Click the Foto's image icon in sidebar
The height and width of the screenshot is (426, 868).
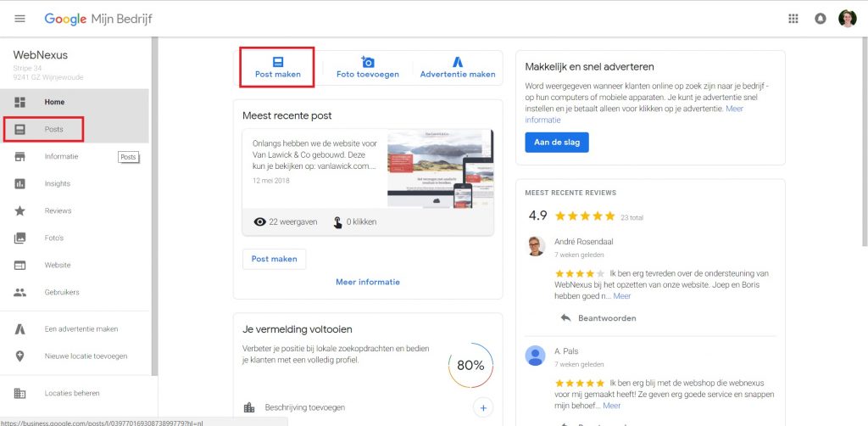20,238
